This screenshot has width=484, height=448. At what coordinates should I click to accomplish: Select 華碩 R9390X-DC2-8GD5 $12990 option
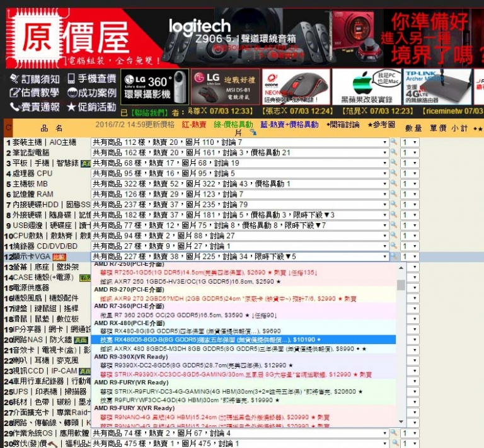[x=243, y=365]
